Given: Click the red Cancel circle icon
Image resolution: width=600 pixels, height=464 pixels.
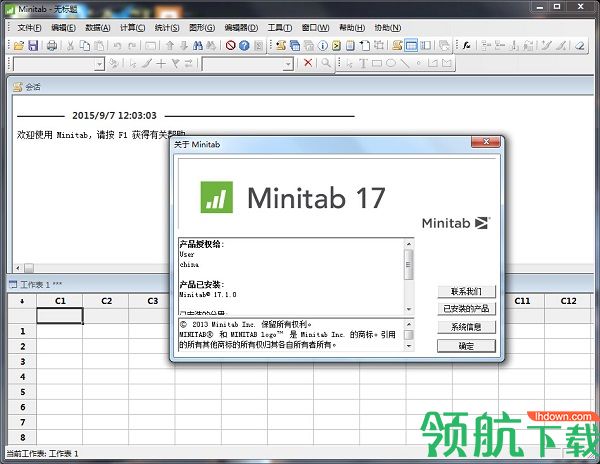Looking at the screenshot, I should coord(230,46).
